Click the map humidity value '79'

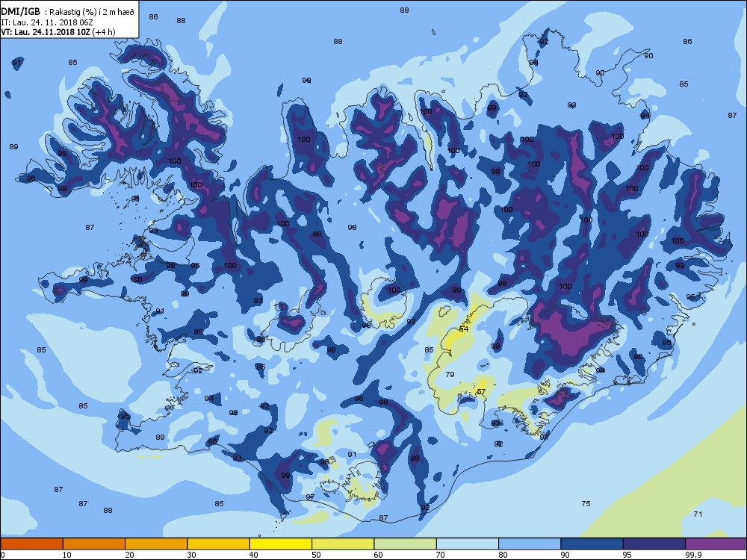pyautogui.click(x=450, y=374)
